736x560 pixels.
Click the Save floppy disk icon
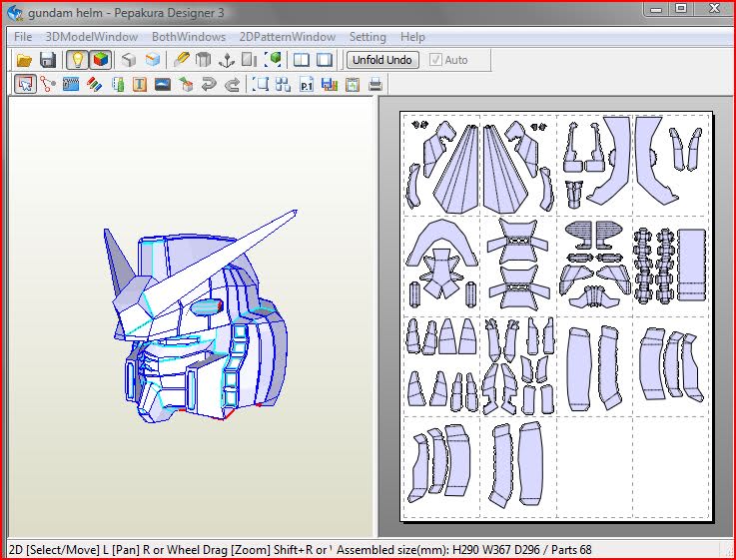(x=47, y=60)
